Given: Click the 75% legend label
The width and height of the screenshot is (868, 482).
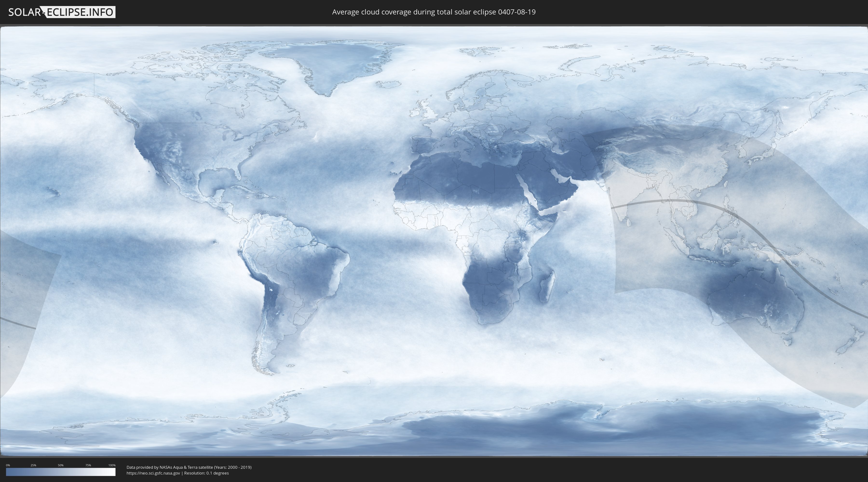Looking at the screenshot, I should coord(88,465).
